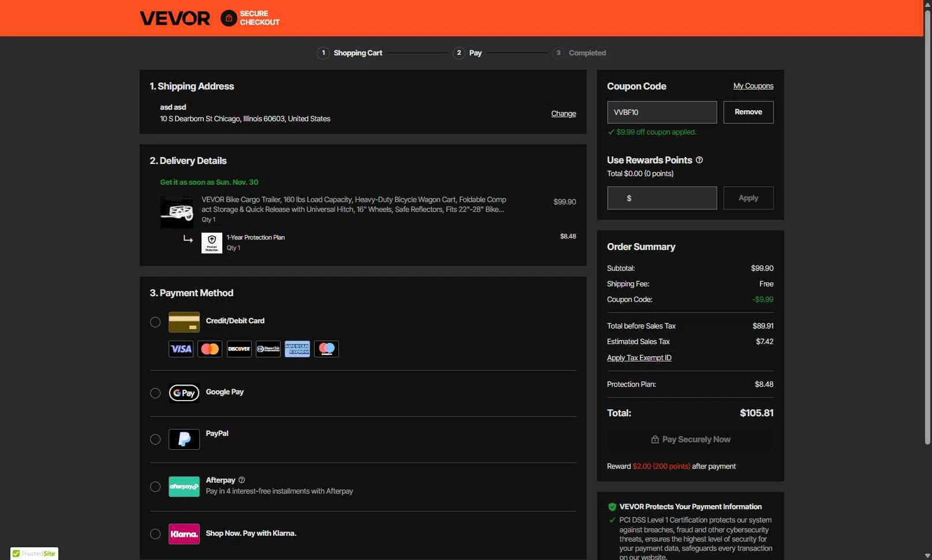Click the rewards points dollar input field
The width and height of the screenshot is (932, 560).
tap(662, 198)
